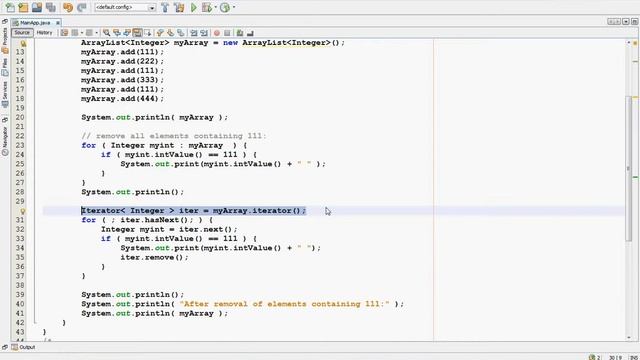This screenshot has width=640, height=360.
Task: Open the Services side panel tab
Action: (x=5, y=94)
